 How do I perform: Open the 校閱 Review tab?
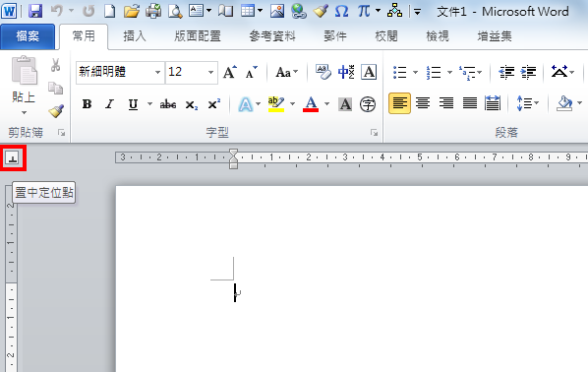386,36
